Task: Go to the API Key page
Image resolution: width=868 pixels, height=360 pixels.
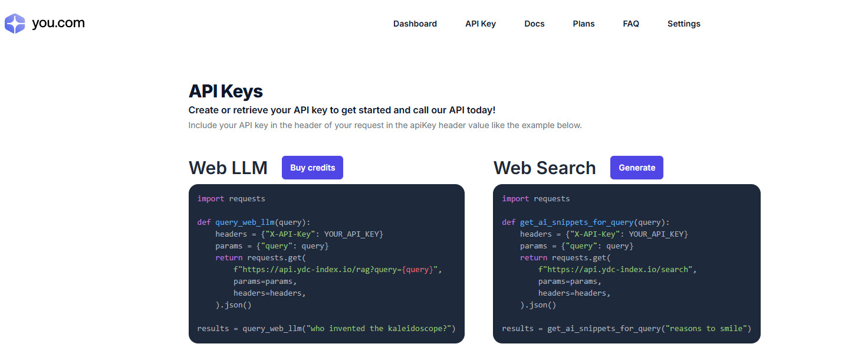Action: [x=481, y=24]
